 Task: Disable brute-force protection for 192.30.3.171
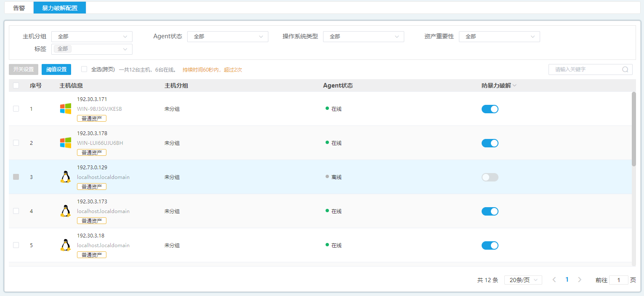tap(490, 109)
